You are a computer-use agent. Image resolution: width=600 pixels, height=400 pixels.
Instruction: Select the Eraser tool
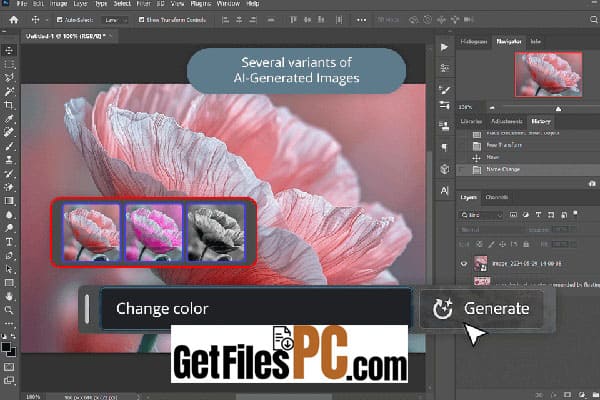pyautogui.click(x=9, y=187)
